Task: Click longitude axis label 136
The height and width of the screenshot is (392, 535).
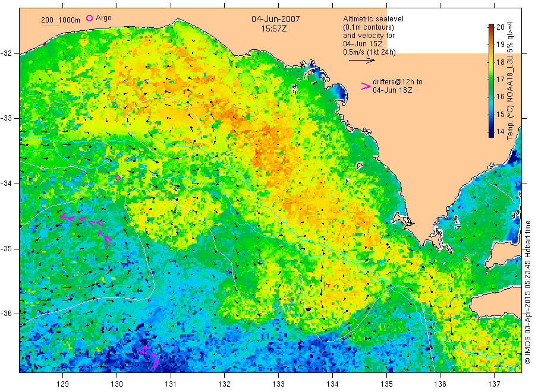Action: tap(440, 384)
